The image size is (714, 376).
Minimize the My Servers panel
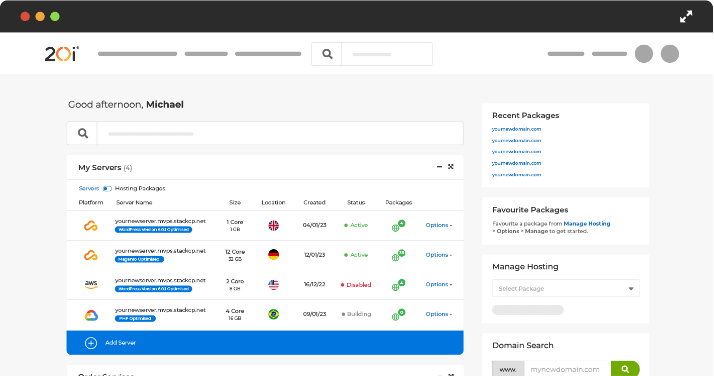[x=439, y=167]
